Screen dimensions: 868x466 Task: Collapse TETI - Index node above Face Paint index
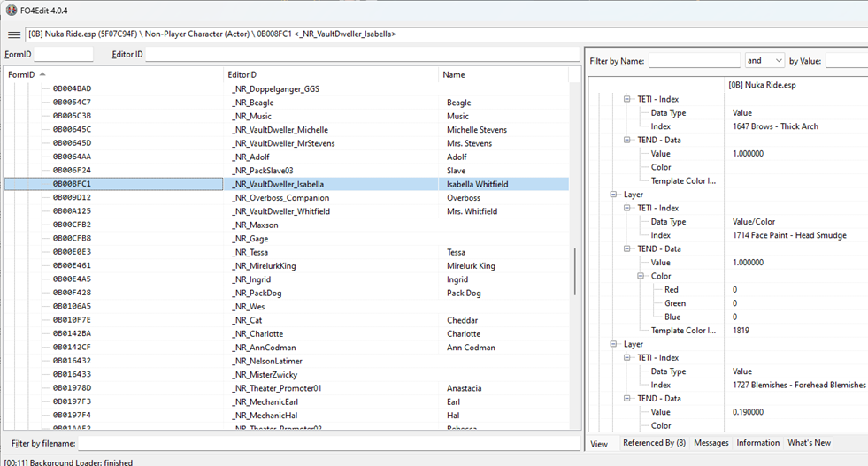point(626,208)
